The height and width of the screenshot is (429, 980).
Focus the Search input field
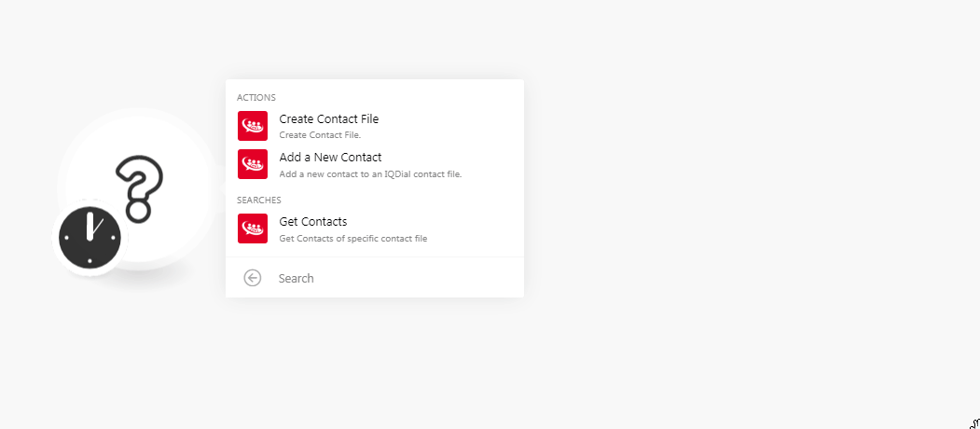(x=392, y=278)
